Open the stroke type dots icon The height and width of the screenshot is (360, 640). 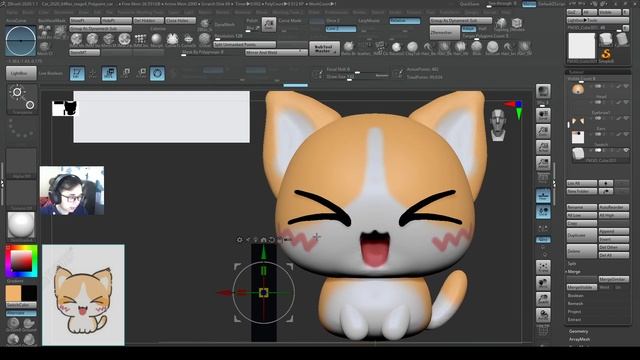tap(21, 129)
